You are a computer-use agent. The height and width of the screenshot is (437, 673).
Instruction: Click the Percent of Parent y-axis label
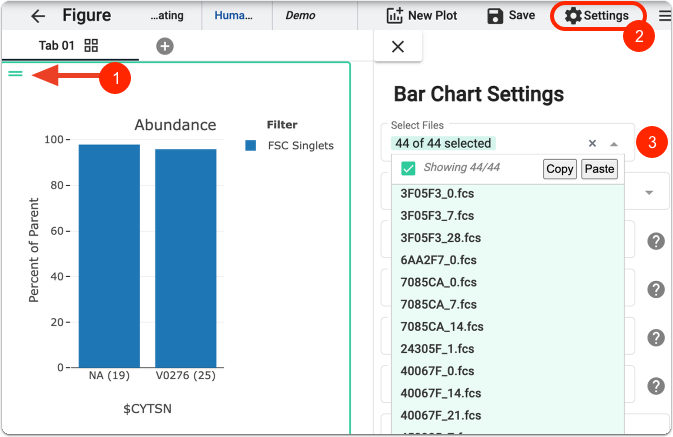point(33,250)
